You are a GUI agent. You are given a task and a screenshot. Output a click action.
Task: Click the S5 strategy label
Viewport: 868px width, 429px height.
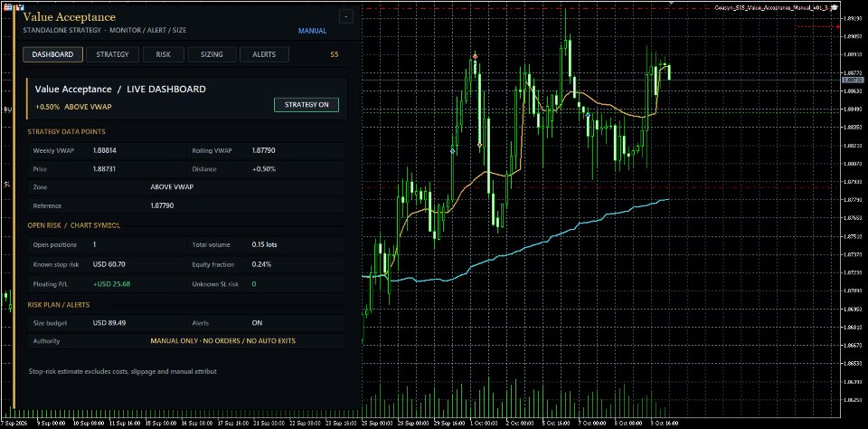[x=335, y=54]
